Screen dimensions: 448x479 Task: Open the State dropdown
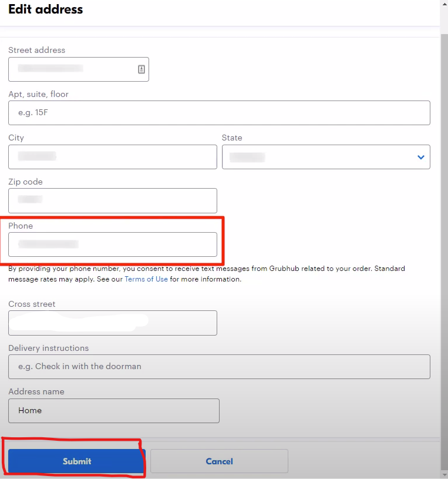tap(326, 157)
